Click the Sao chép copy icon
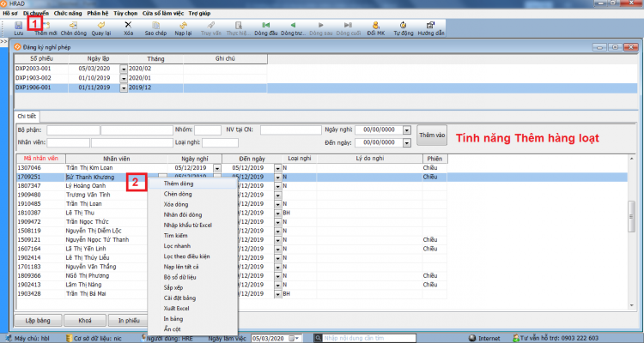 point(155,25)
